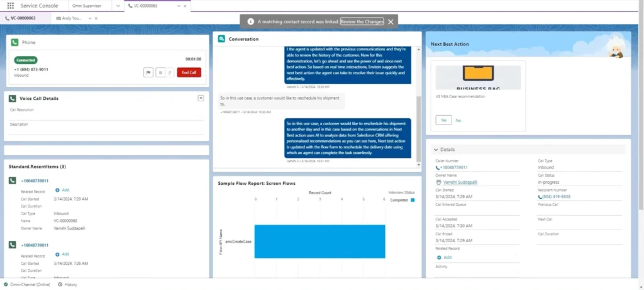Open the App Launcher grid icon

click(x=10, y=6)
